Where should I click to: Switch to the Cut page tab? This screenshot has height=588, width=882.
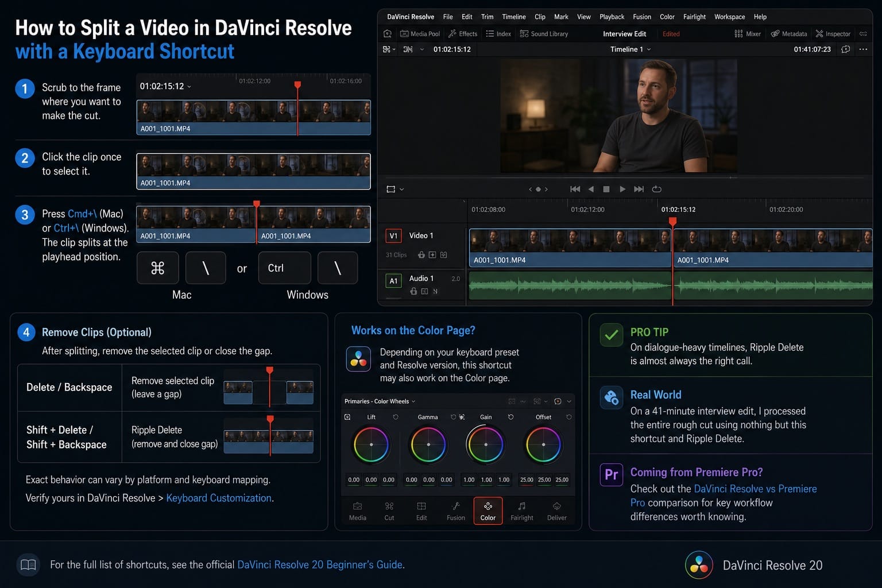pyautogui.click(x=389, y=511)
